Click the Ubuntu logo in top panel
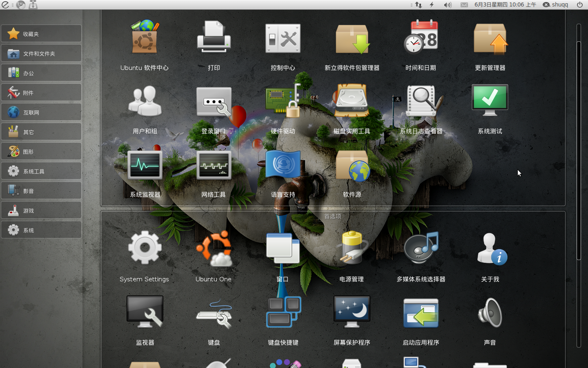The width and height of the screenshot is (588, 368). click(x=5, y=5)
